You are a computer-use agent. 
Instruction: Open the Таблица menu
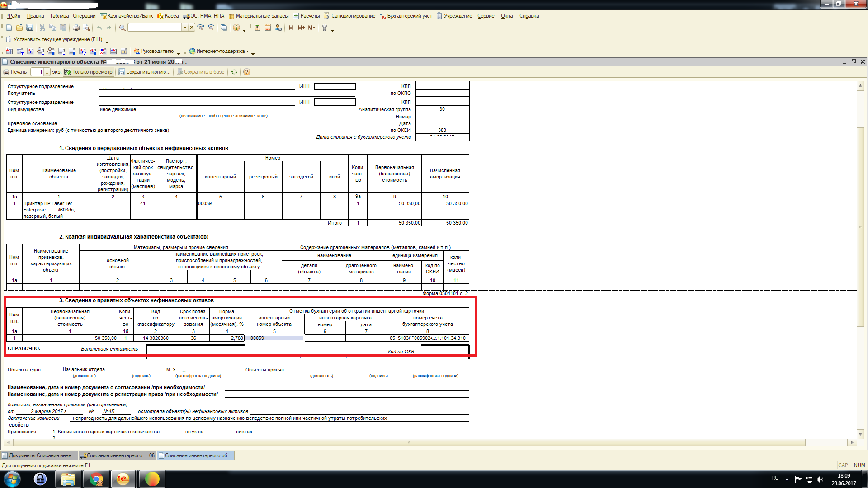[x=59, y=16]
